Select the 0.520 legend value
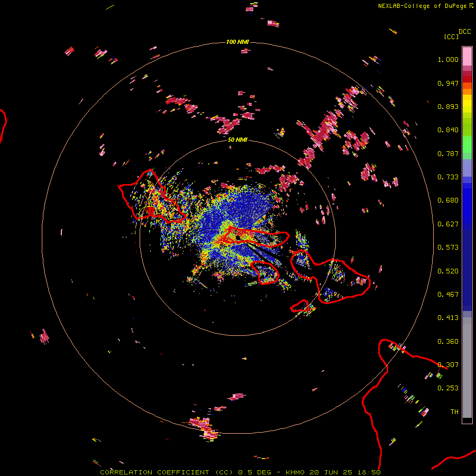This screenshot has height=476, width=476. click(x=448, y=271)
